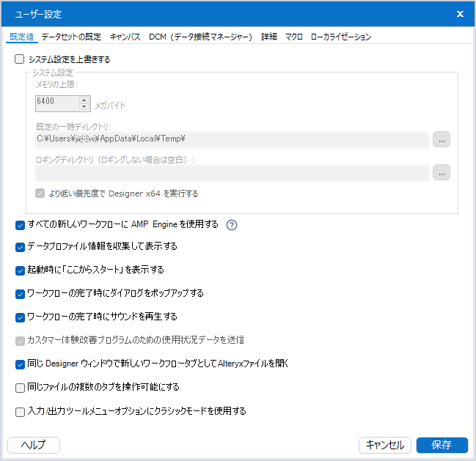This screenshot has height=461, width=476.
Task: Enable 同じファイルの複数のタブを操作可能にする
Action: point(20,387)
